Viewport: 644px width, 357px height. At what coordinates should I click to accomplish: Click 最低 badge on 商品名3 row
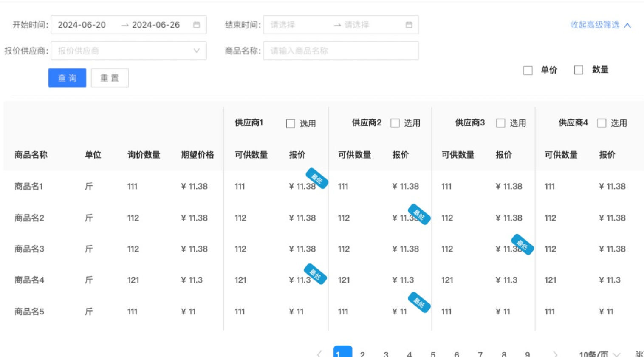click(x=523, y=244)
